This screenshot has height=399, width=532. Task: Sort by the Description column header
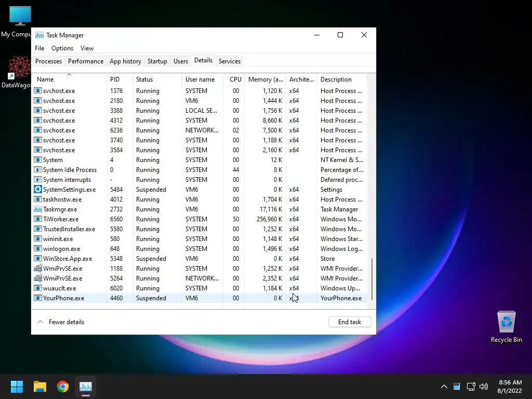[342, 79]
